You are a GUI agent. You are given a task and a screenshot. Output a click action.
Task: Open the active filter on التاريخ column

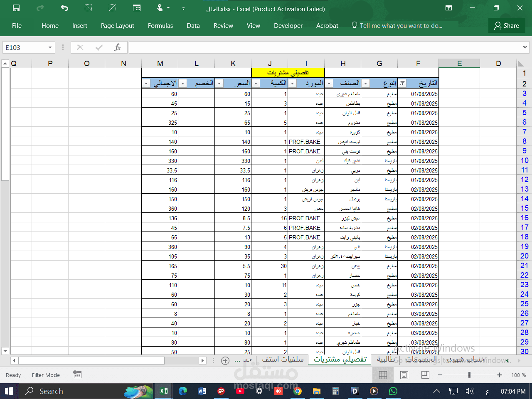(x=402, y=83)
